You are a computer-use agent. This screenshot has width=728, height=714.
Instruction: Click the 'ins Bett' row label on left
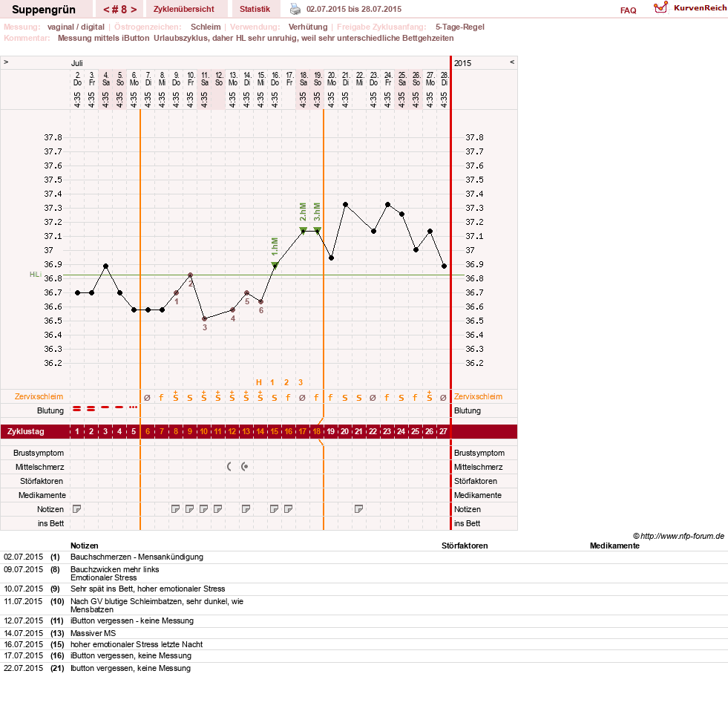50,523
